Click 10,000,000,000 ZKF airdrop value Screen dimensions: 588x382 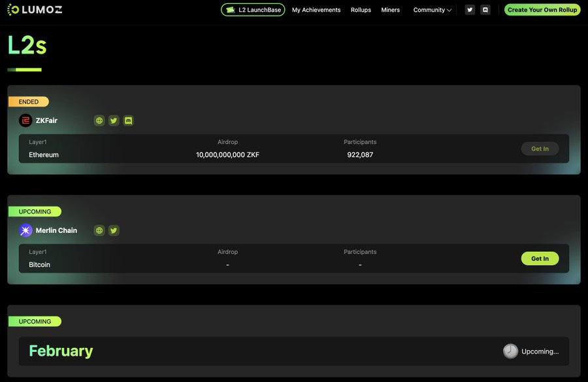click(227, 155)
